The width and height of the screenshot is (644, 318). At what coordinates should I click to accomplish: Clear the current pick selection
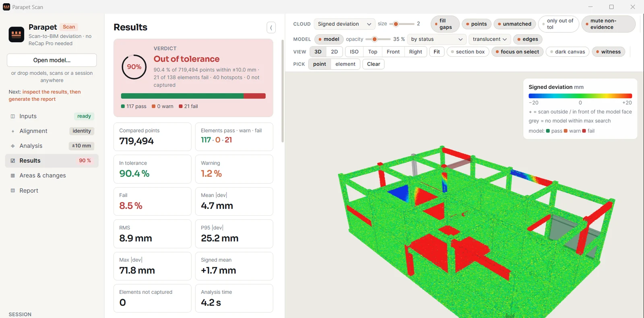(x=374, y=64)
